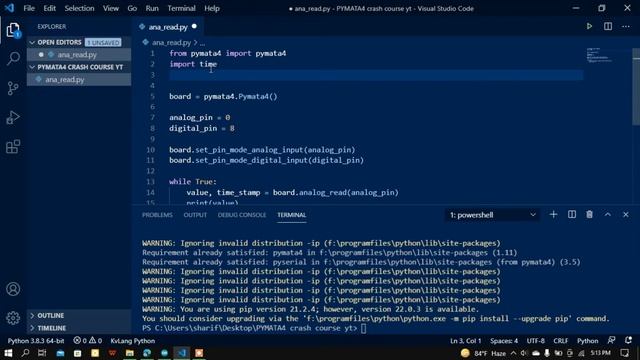Click the terminal prompt input line
The height and width of the screenshot is (360, 640).
[363, 328]
